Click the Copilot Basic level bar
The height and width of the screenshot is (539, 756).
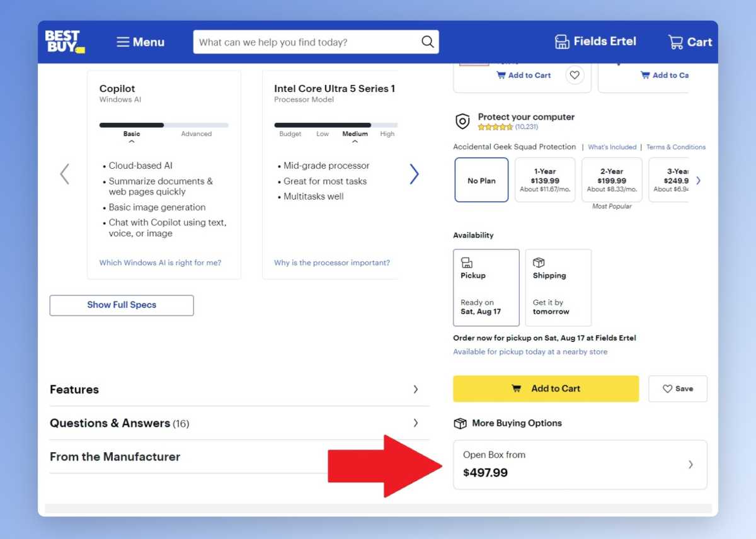(x=132, y=125)
